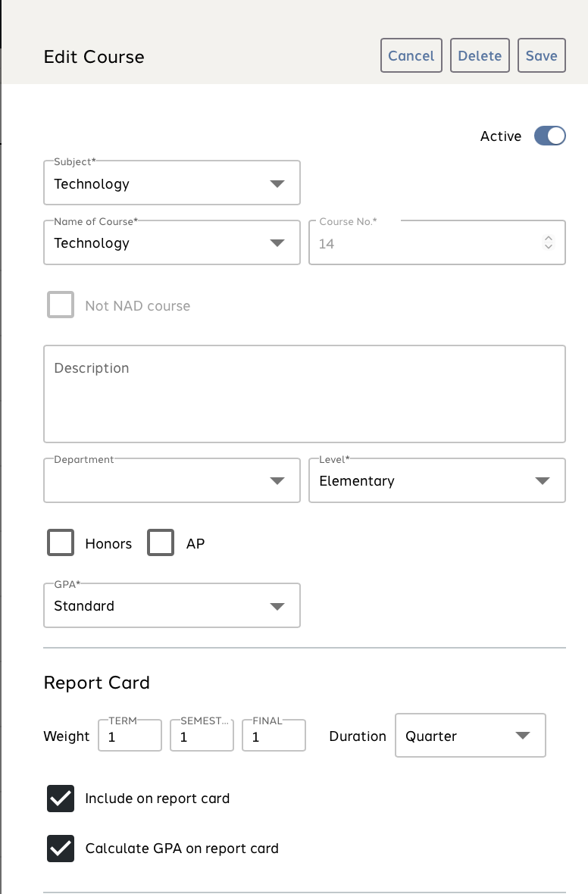Expand the GPA dropdown set to Standard
588x894 pixels.
172,606
